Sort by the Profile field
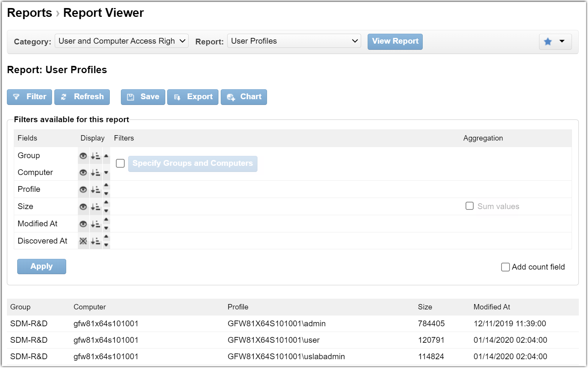The image size is (588, 368). coord(96,190)
